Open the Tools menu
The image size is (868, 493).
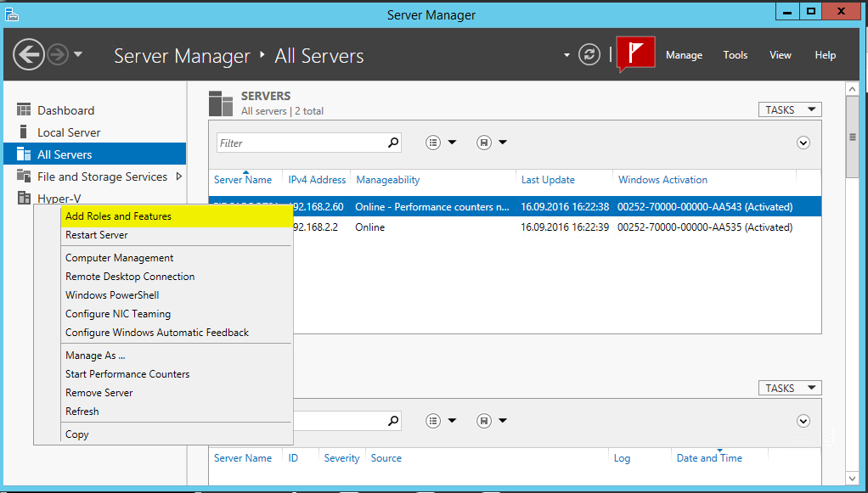tap(736, 55)
